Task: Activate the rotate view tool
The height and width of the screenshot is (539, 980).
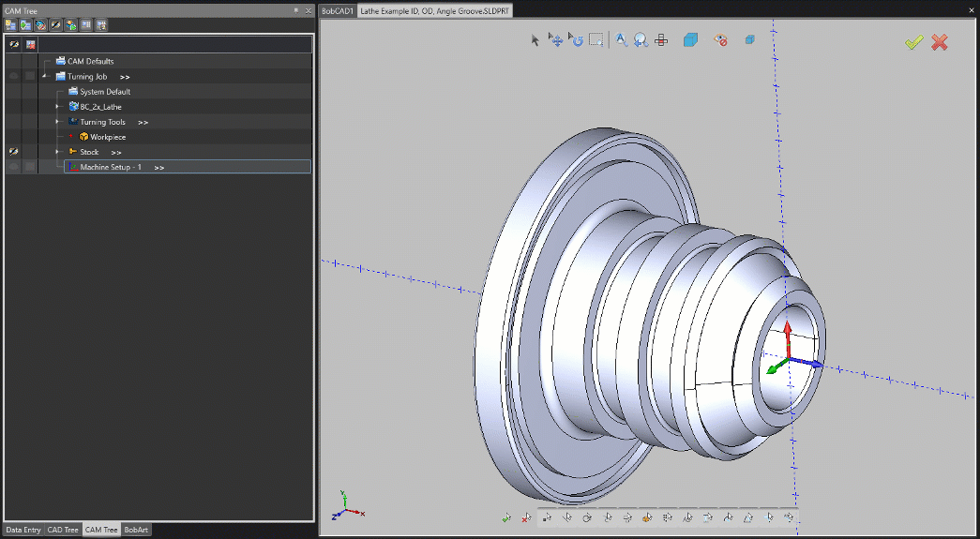Action: [575, 40]
